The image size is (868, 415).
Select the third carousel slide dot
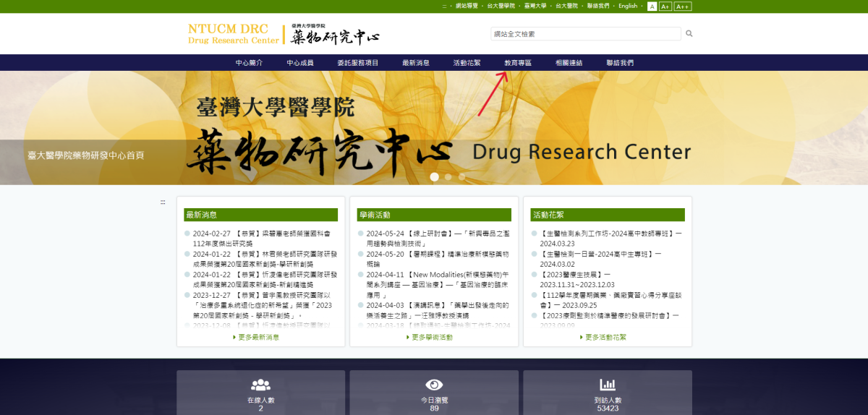pyautogui.click(x=462, y=176)
